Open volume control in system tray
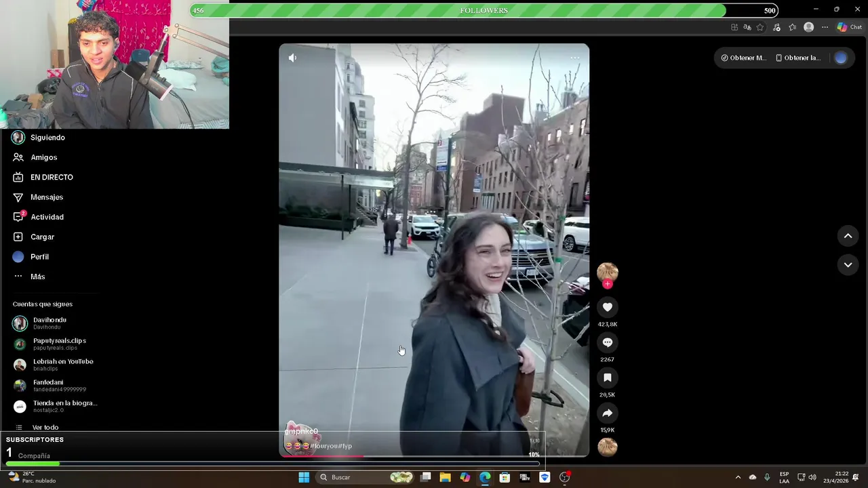 pyautogui.click(x=812, y=477)
